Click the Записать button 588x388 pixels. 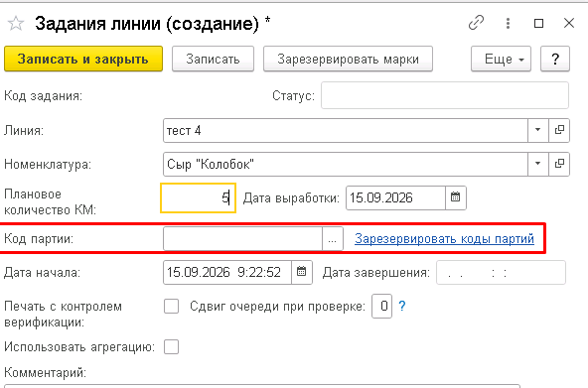click(213, 59)
